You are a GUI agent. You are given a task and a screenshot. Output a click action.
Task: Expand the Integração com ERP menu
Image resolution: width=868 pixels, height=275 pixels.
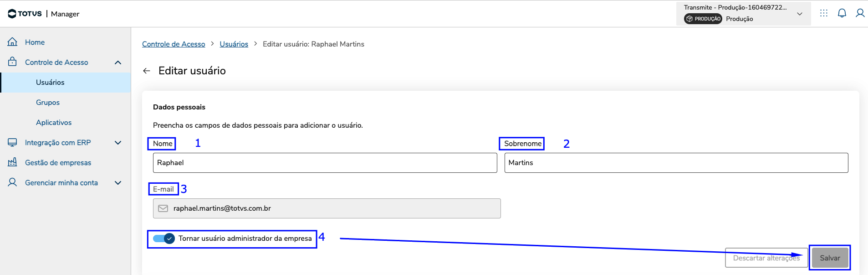(118, 143)
